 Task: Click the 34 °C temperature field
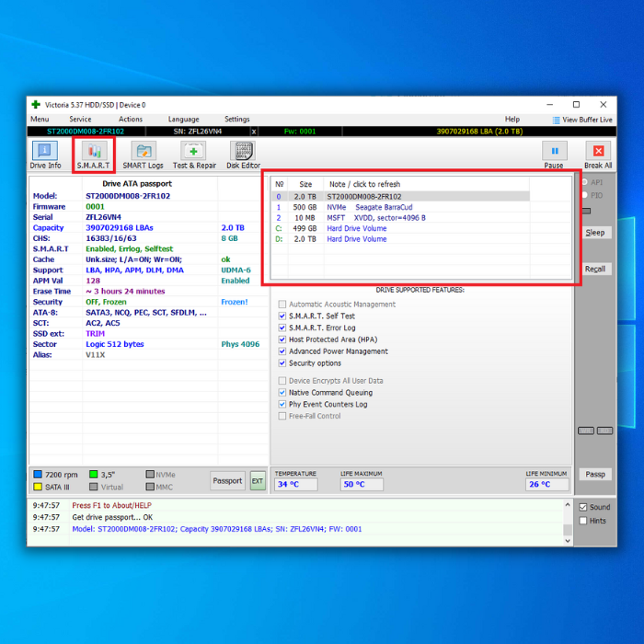(295, 485)
